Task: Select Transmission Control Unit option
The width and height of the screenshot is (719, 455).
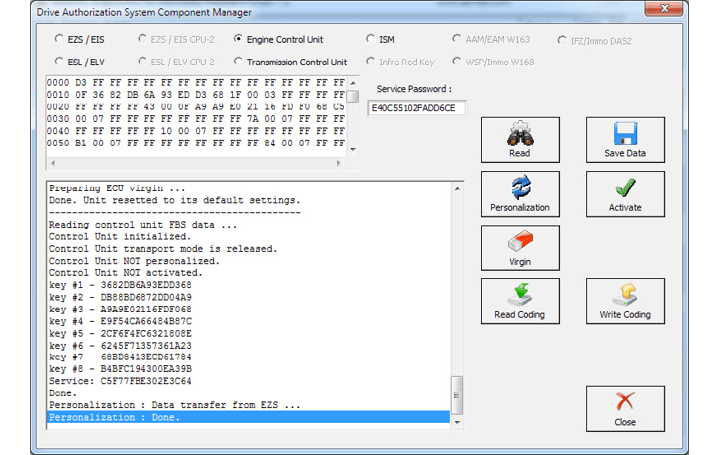Action: [x=239, y=62]
